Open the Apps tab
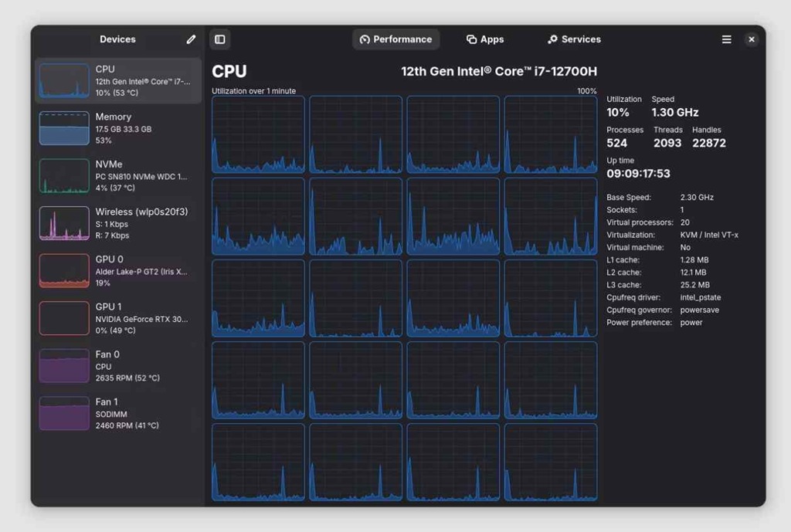The image size is (791, 532). click(x=485, y=39)
